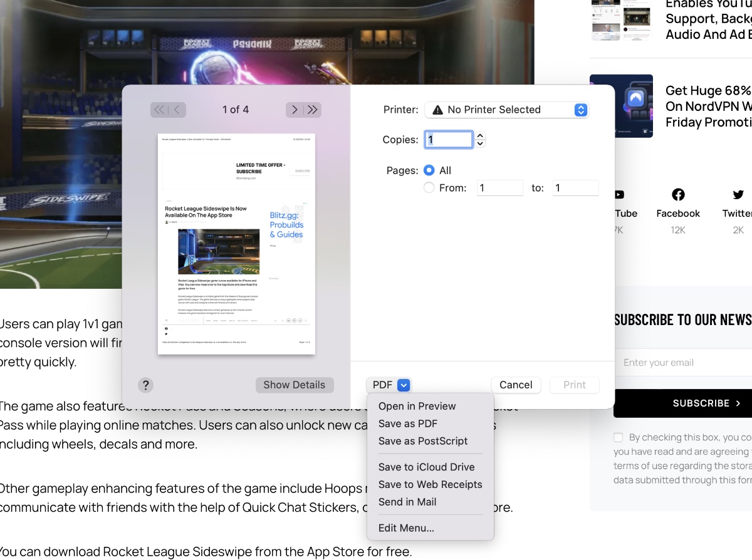Select the From page range radio button
Viewport: 752px width, 560px height.
point(429,187)
